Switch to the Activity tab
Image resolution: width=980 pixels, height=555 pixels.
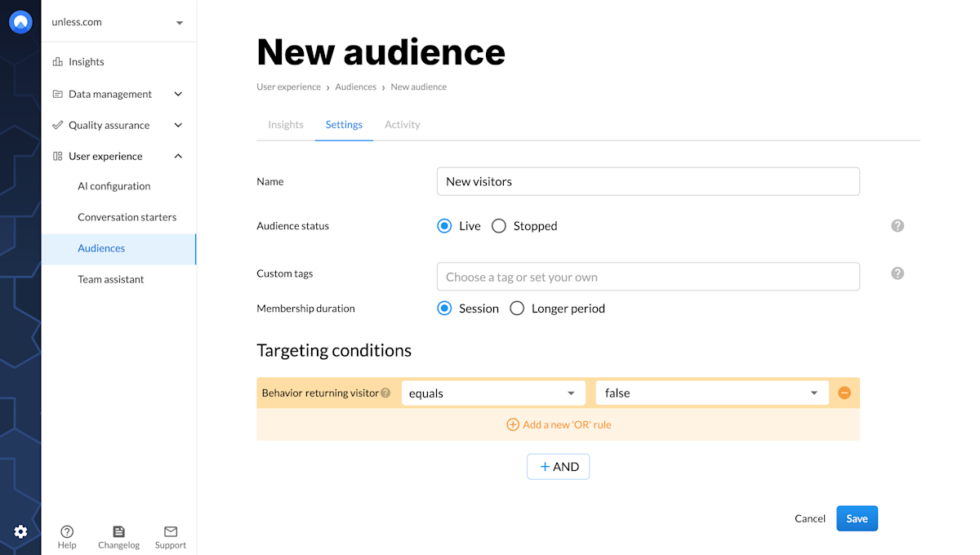point(403,125)
